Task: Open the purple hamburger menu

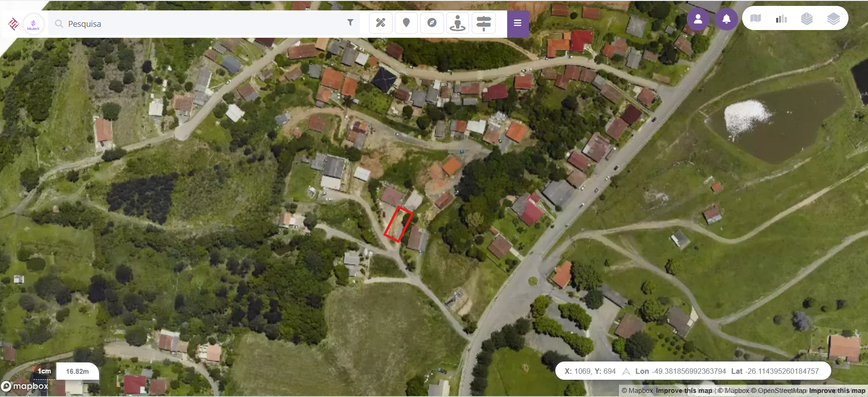Action: (x=518, y=23)
